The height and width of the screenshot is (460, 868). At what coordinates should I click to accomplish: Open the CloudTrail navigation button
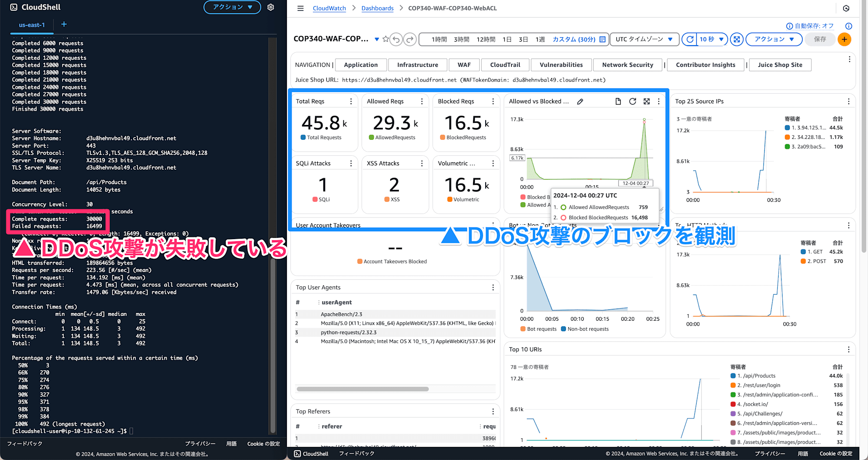pos(505,65)
